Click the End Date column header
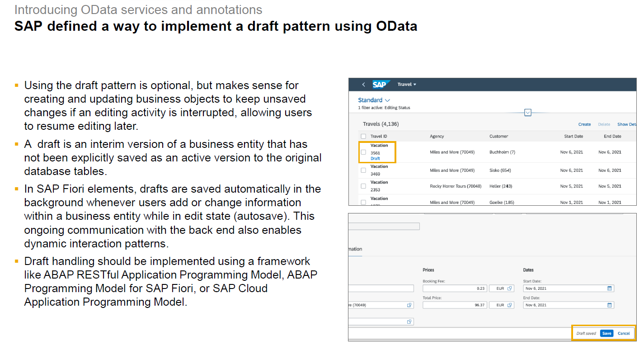 612,136
